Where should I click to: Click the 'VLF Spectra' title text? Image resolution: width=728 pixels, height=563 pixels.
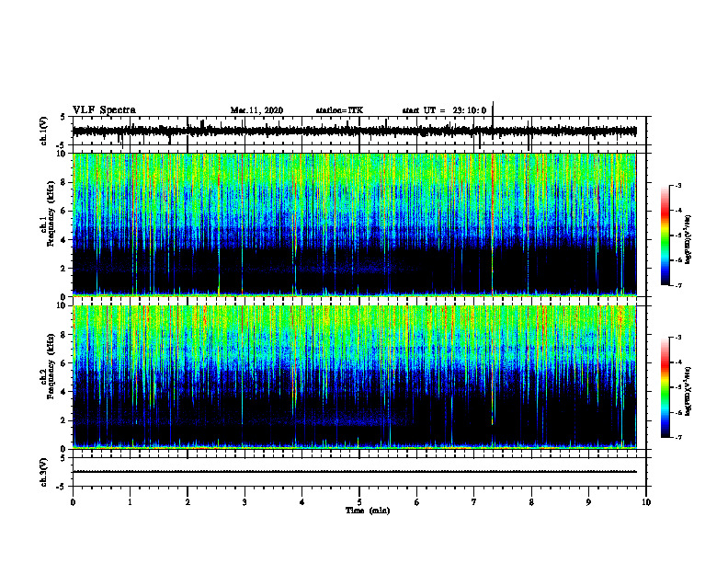(104, 110)
